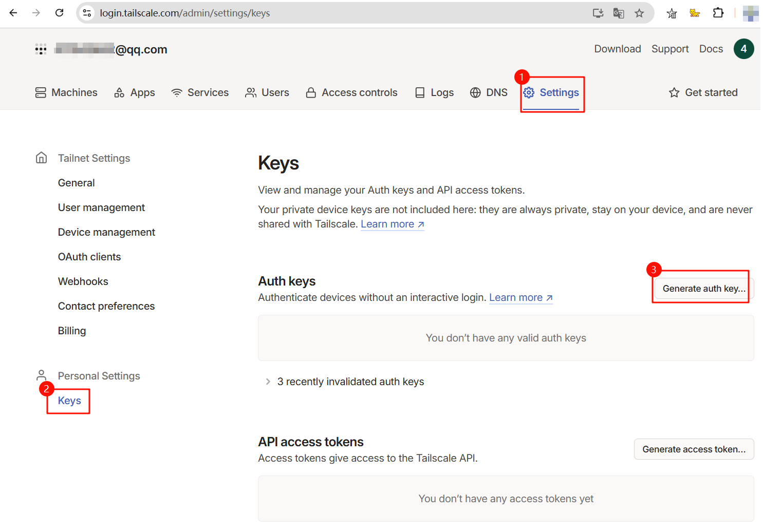
Task: Open Contact preferences settings
Action: click(x=106, y=306)
